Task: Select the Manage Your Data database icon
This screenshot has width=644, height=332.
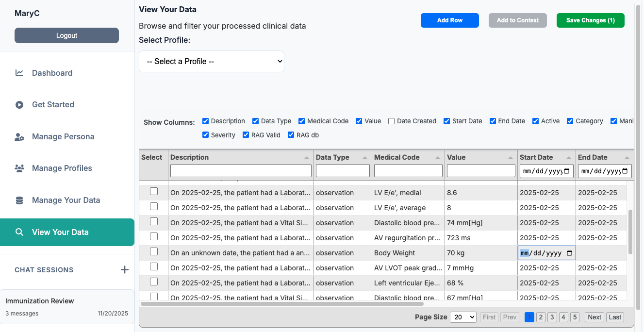Action: point(19,200)
